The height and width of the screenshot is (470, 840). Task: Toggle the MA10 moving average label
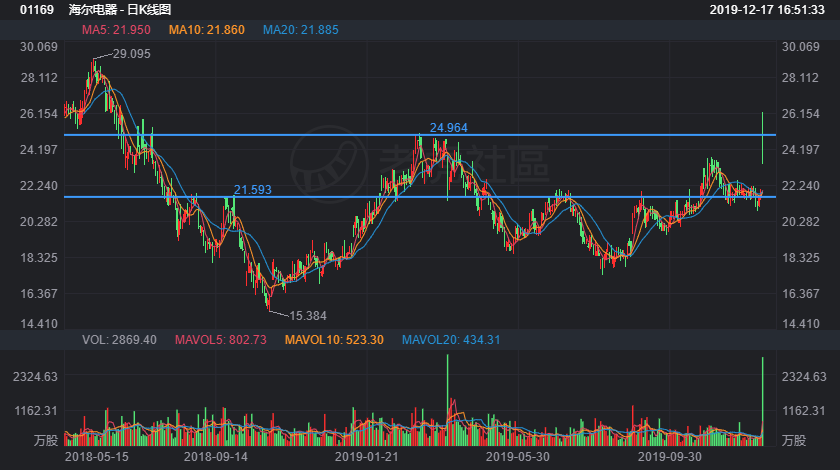click(x=206, y=30)
